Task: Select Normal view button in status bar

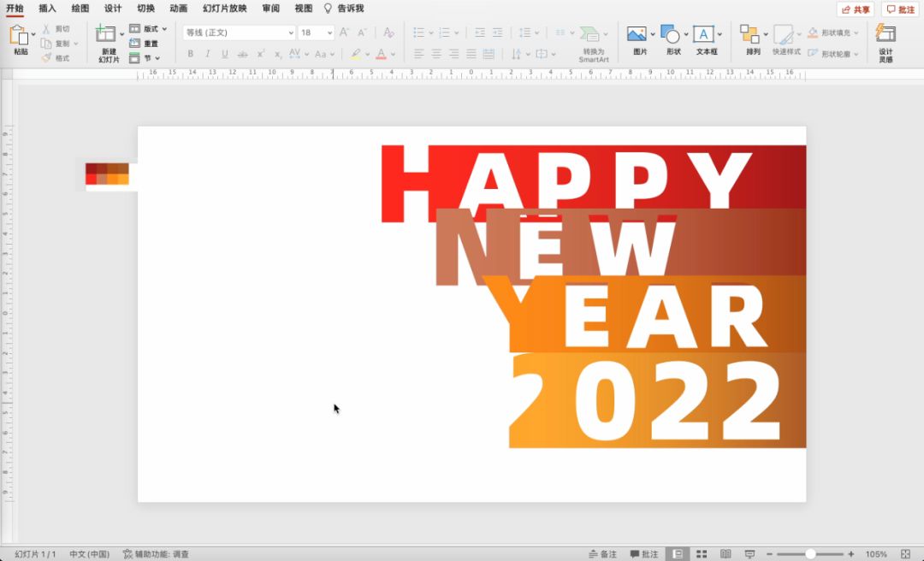Action: (678, 554)
